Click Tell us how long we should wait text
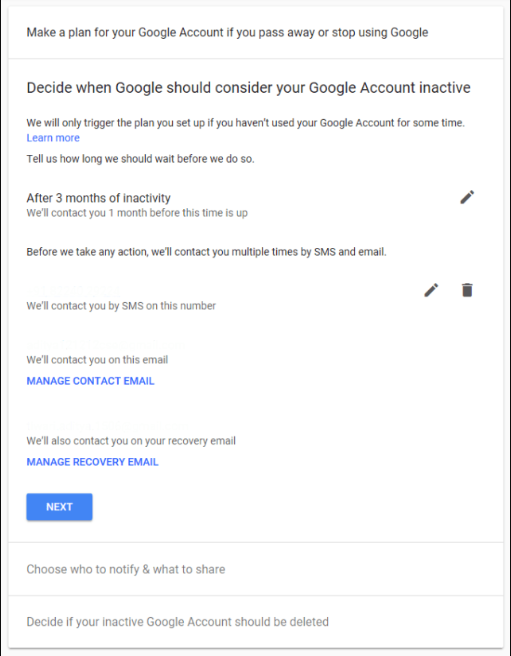The height and width of the screenshot is (656, 511). tap(140, 159)
